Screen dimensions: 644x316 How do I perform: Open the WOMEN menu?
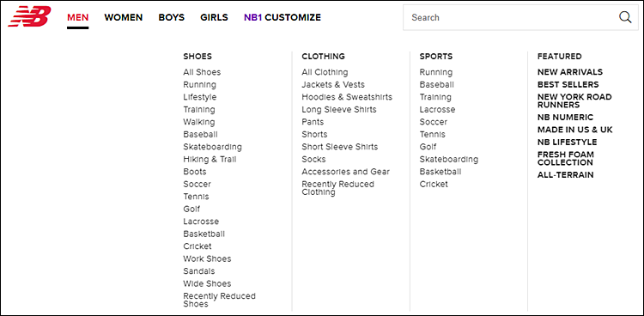123,17
